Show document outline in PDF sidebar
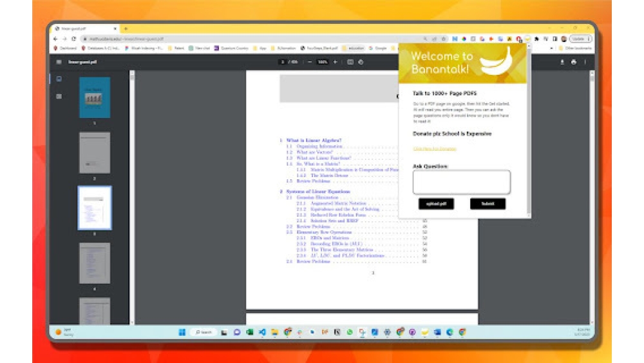The width and height of the screenshot is (644, 363). click(x=59, y=96)
